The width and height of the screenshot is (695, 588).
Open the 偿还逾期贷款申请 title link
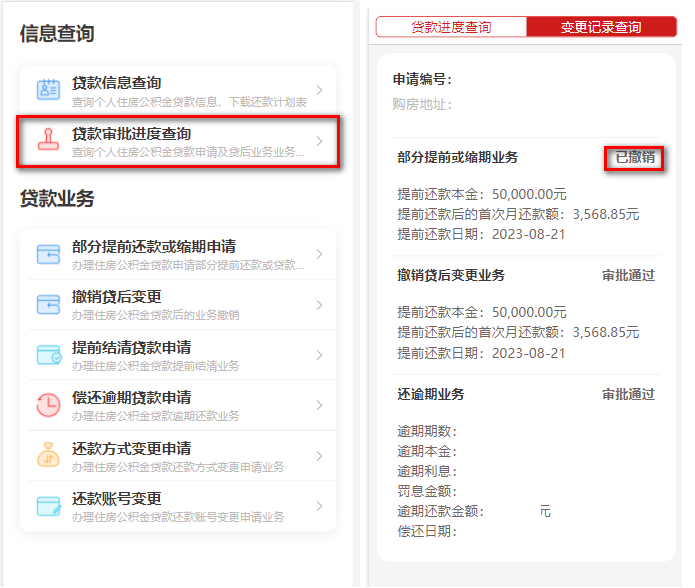coord(131,397)
